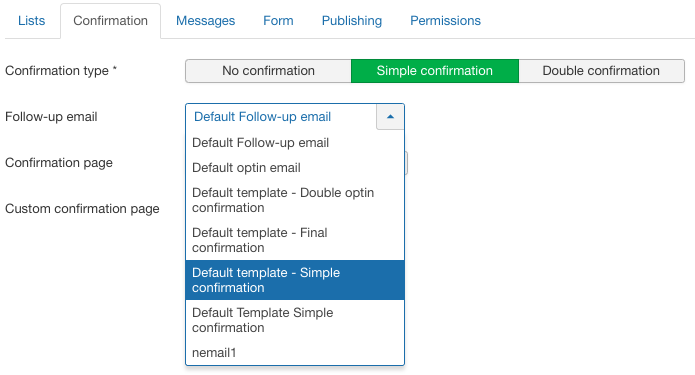The height and width of the screenshot is (375, 695).
Task: Switch to the Messages tab
Action: coord(205,21)
